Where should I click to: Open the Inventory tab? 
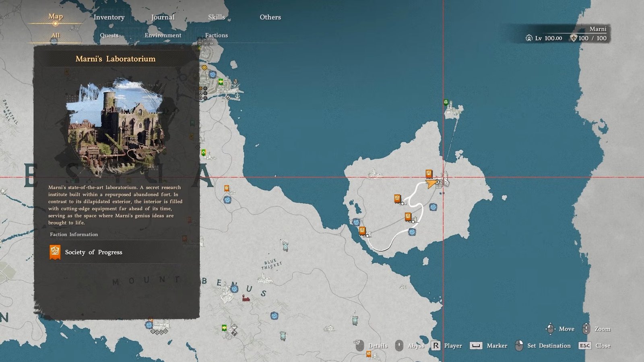(x=109, y=17)
